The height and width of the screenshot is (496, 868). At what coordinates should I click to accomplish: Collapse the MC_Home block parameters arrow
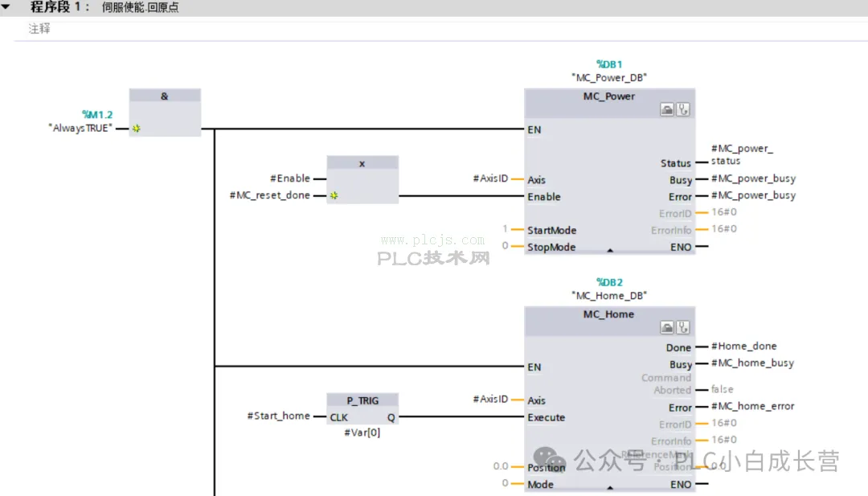click(610, 488)
